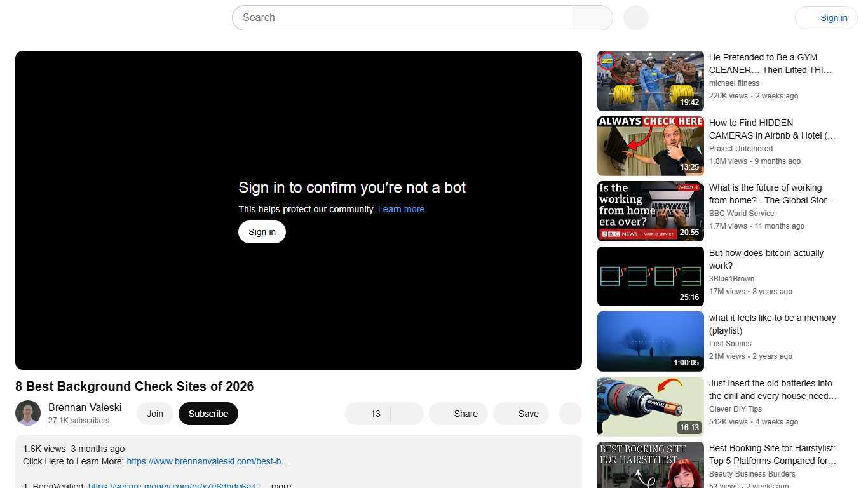Like the video showing 13 likes

click(x=369, y=414)
